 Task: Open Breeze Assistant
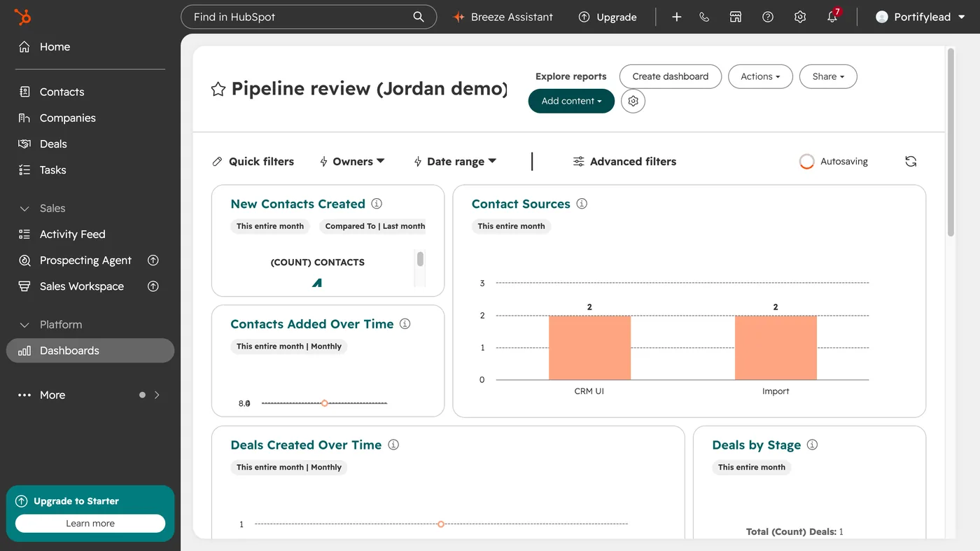(503, 17)
